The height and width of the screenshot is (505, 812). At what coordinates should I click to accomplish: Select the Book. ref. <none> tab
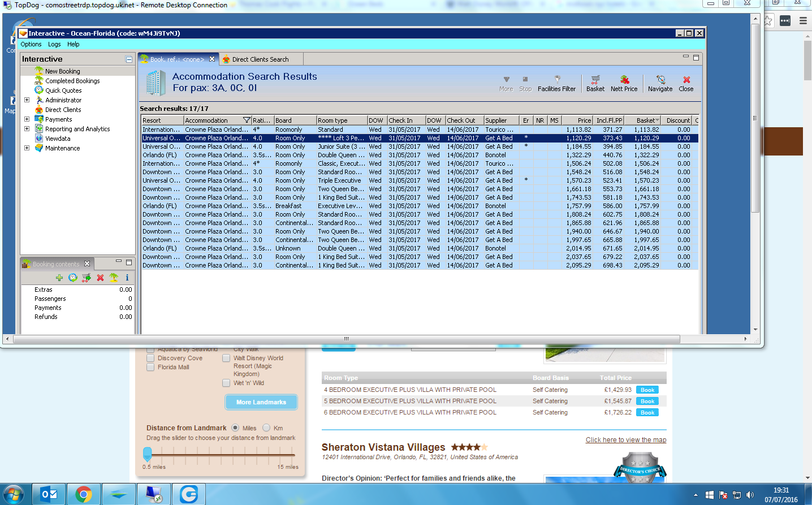177,59
